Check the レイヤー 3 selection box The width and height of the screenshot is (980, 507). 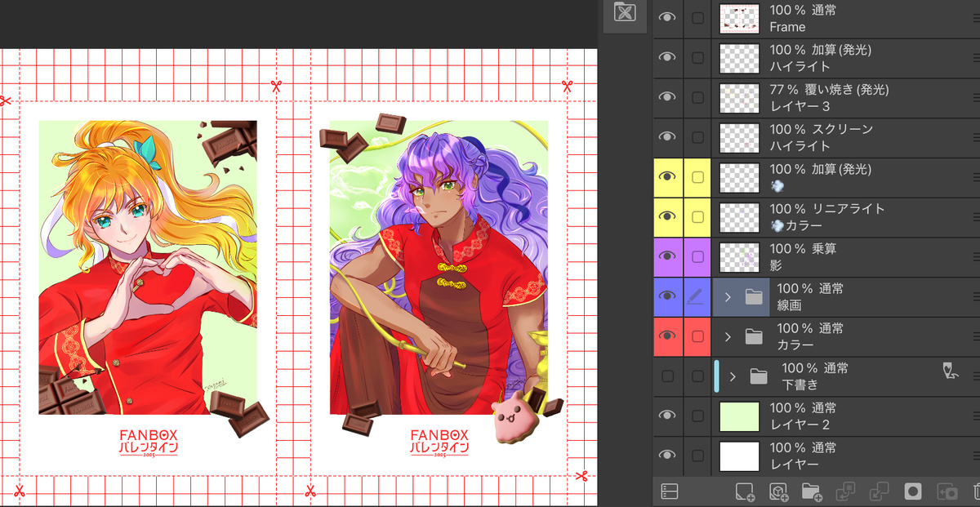point(697,97)
